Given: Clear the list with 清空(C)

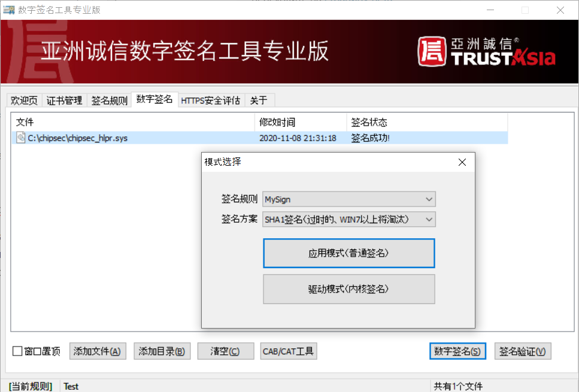Looking at the screenshot, I should (x=225, y=351).
